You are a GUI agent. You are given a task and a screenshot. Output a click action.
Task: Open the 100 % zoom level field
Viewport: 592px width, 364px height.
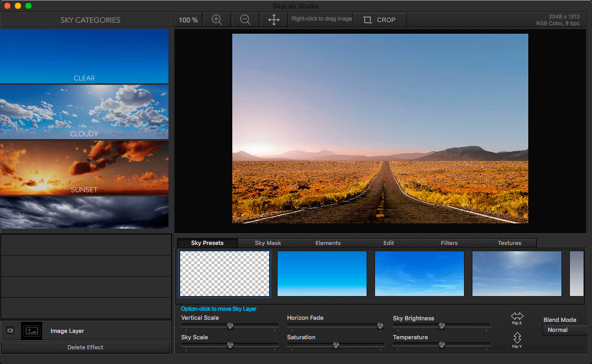(189, 20)
